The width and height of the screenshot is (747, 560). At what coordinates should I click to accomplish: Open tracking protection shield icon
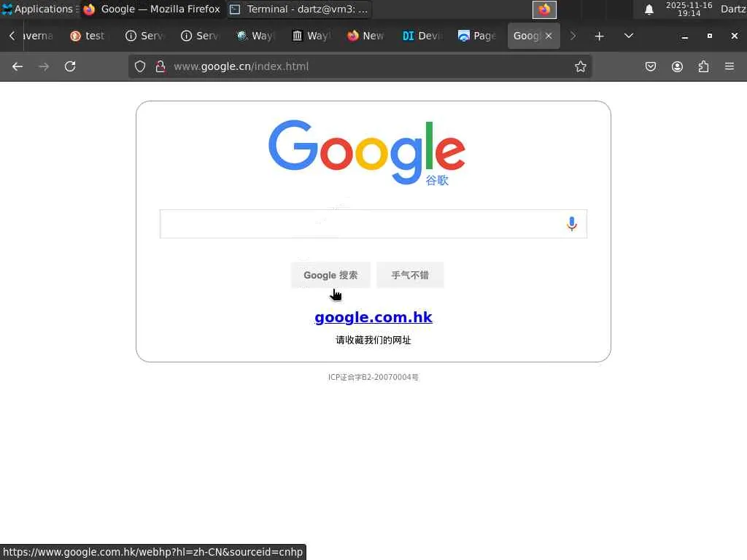139,66
